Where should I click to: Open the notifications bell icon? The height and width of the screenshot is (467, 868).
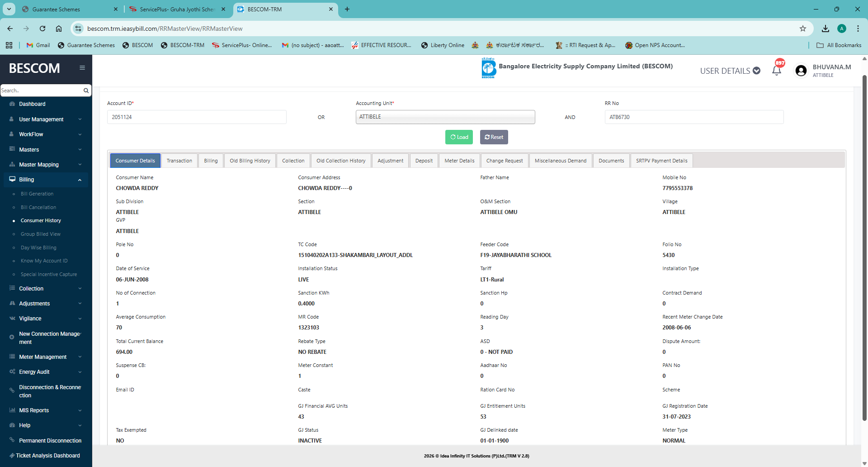777,71
